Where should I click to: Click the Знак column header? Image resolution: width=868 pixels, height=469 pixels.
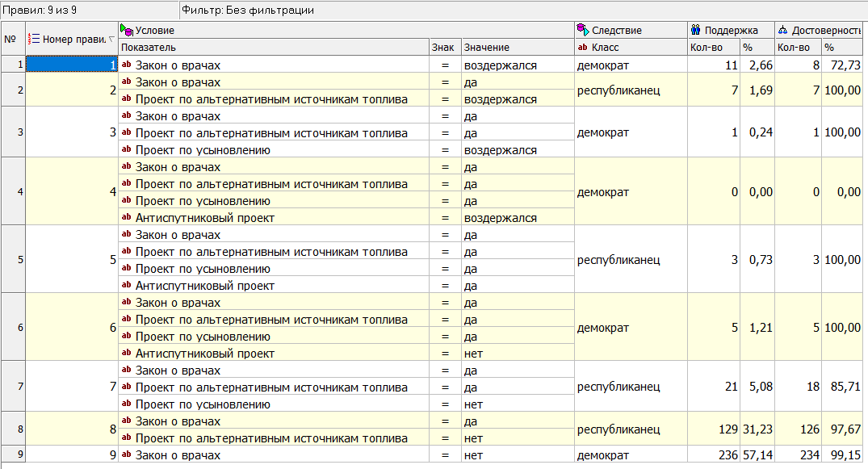tap(443, 48)
